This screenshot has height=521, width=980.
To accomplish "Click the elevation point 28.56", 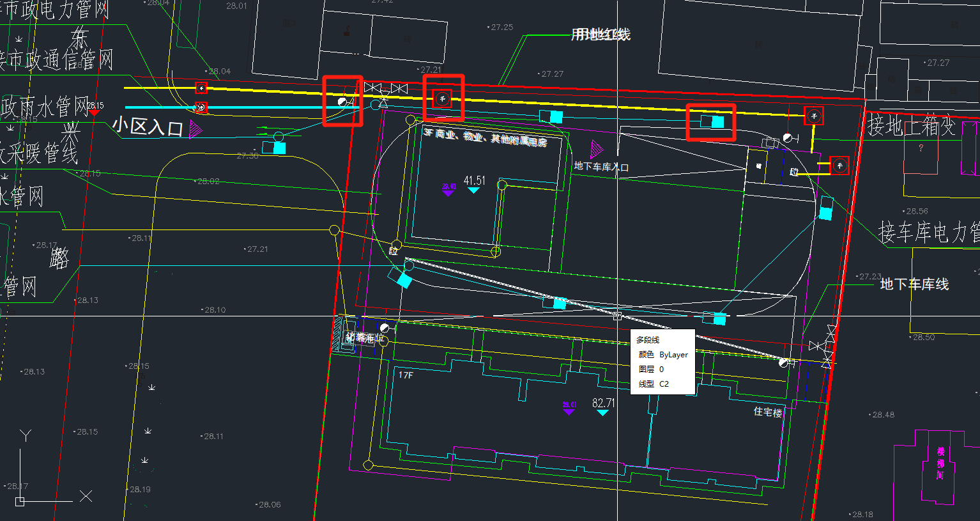I will (916, 211).
